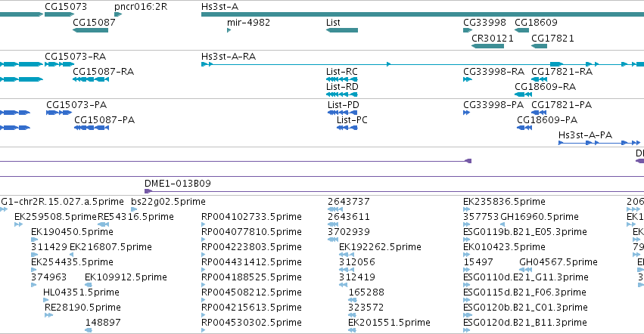
Task: Click the EK235836.5prime EST label
Action: tap(504, 202)
